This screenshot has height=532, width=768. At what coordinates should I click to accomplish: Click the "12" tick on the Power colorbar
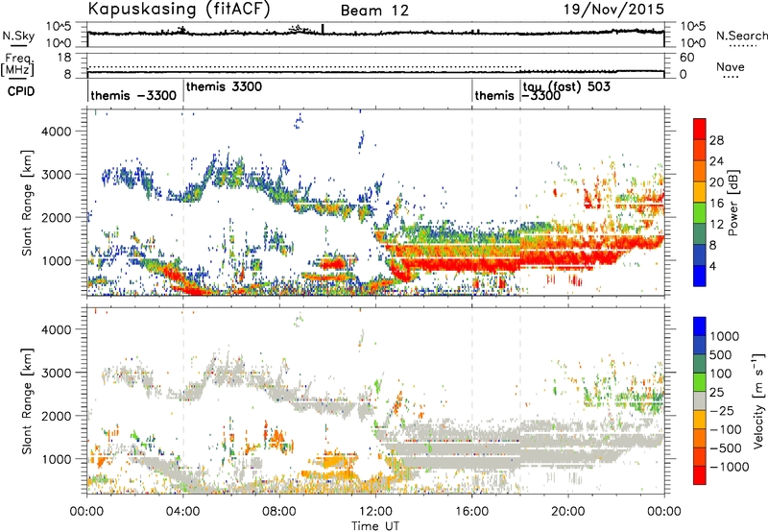click(716, 225)
